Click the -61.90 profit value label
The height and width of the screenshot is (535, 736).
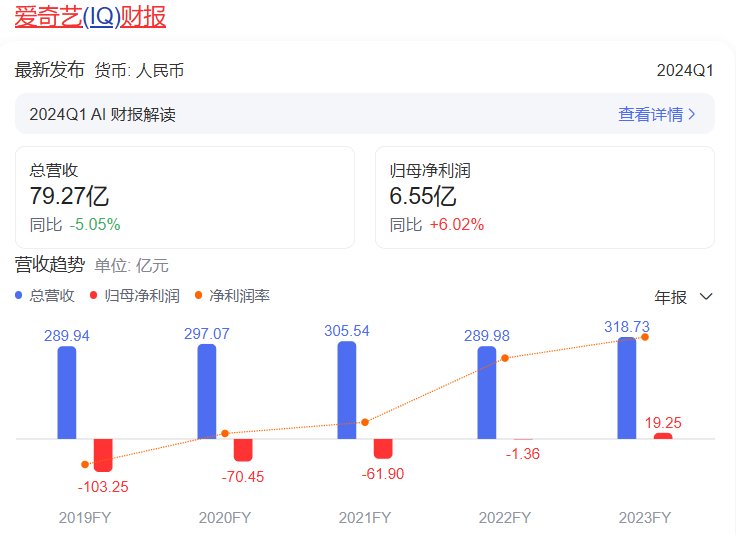pyautogui.click(x=383, y=474)
